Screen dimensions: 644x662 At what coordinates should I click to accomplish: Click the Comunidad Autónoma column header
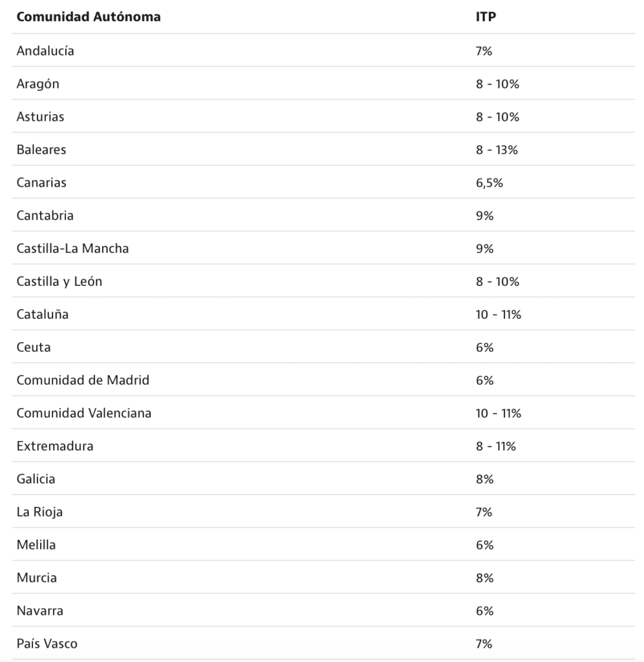click(89, 17)
